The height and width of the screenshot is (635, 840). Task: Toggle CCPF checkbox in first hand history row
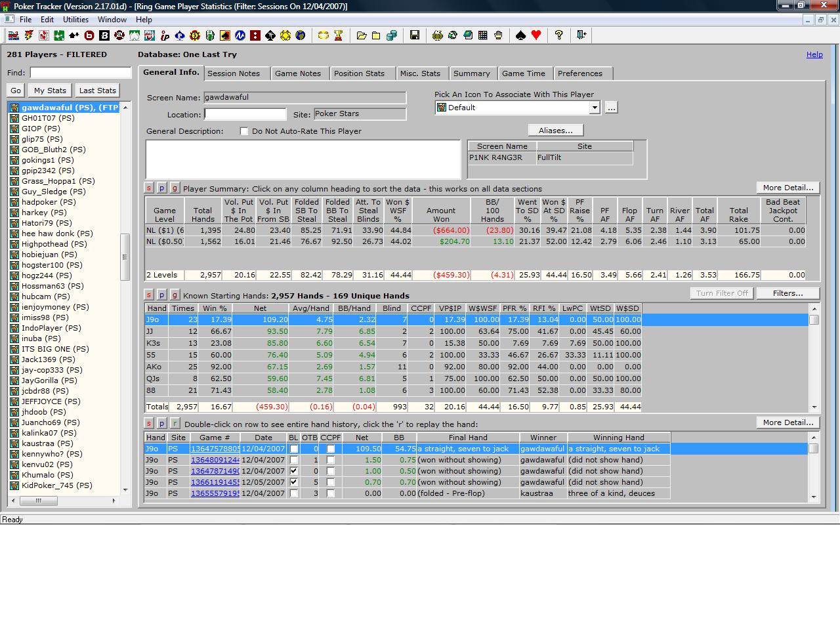pyautogui.click(x=331, y=449)
